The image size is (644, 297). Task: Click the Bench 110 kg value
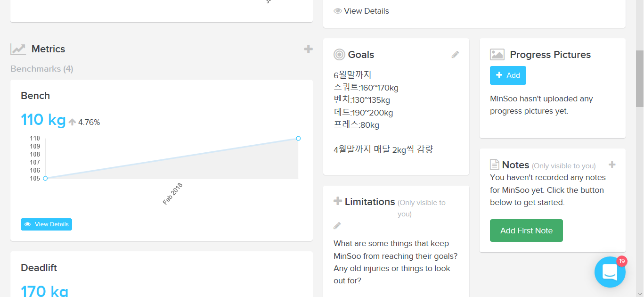(x=43, y=120)
